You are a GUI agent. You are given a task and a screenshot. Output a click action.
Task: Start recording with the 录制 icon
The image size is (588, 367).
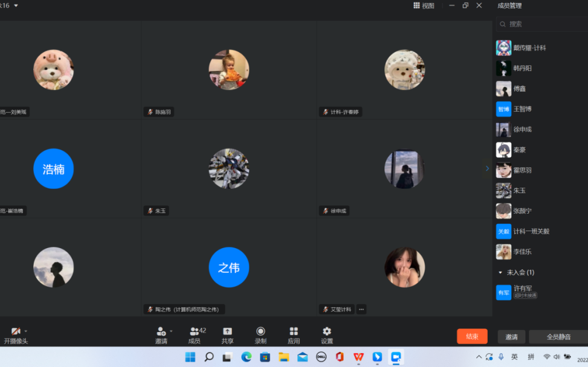tap(260, 331)
